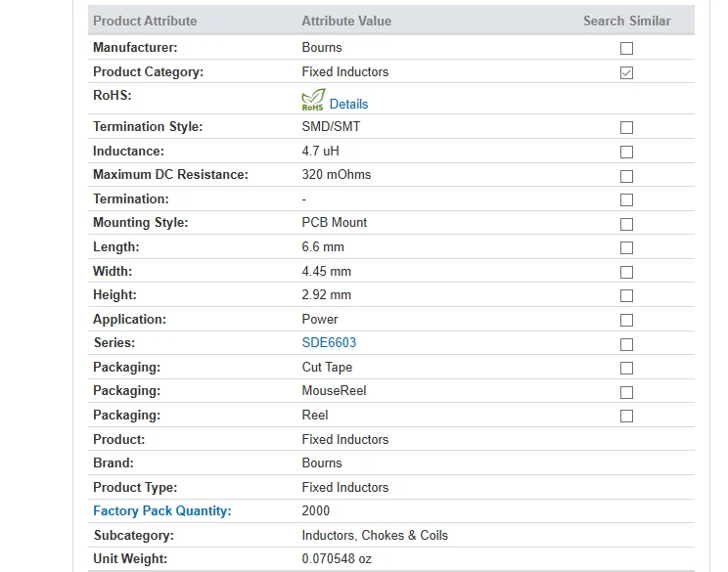Enable the Packaging Cut Tape checkbox
The image size is (728, 572).
[626, 369]
